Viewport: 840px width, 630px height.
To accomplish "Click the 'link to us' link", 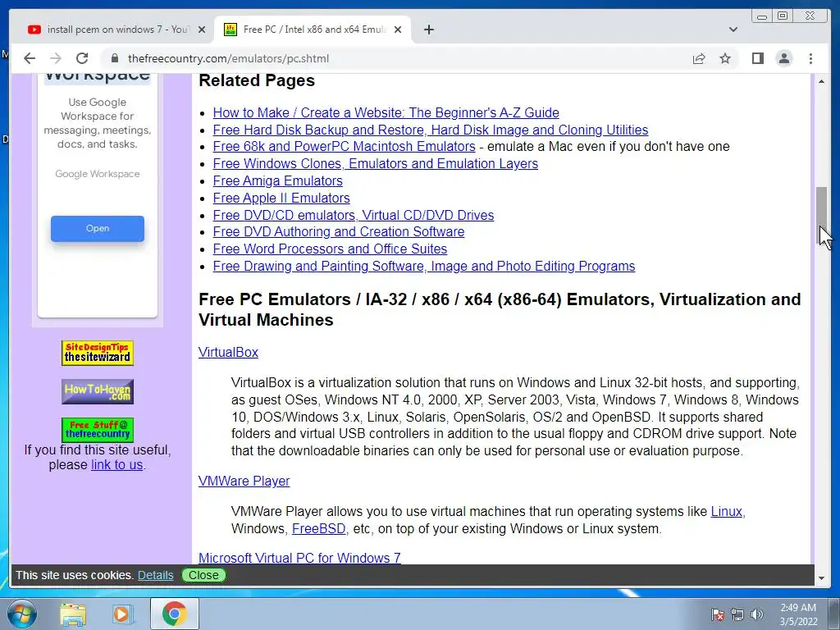I will coord(116,464).
